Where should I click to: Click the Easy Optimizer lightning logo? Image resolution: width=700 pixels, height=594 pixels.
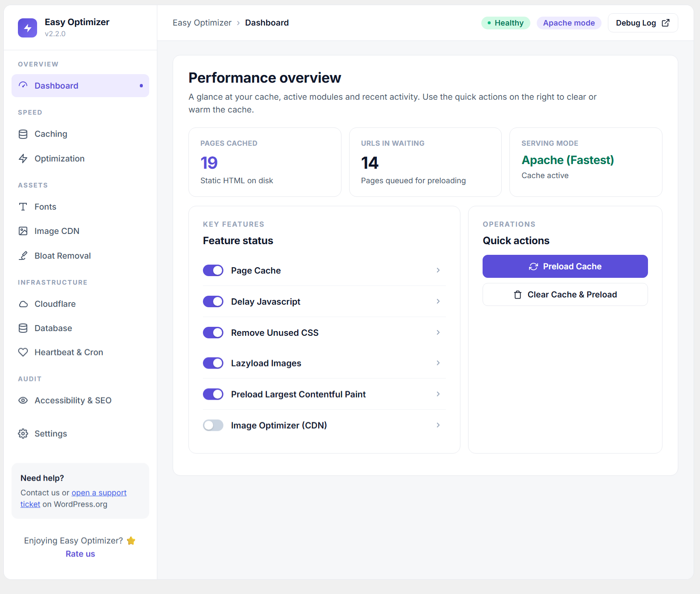[28, 28]
